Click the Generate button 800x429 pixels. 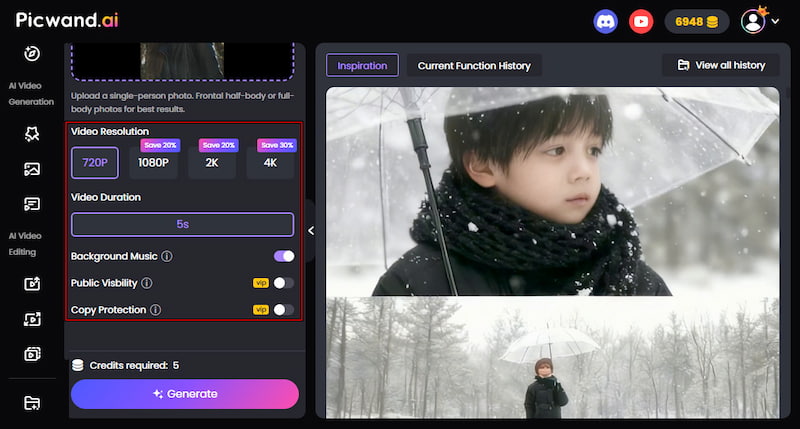185,394
